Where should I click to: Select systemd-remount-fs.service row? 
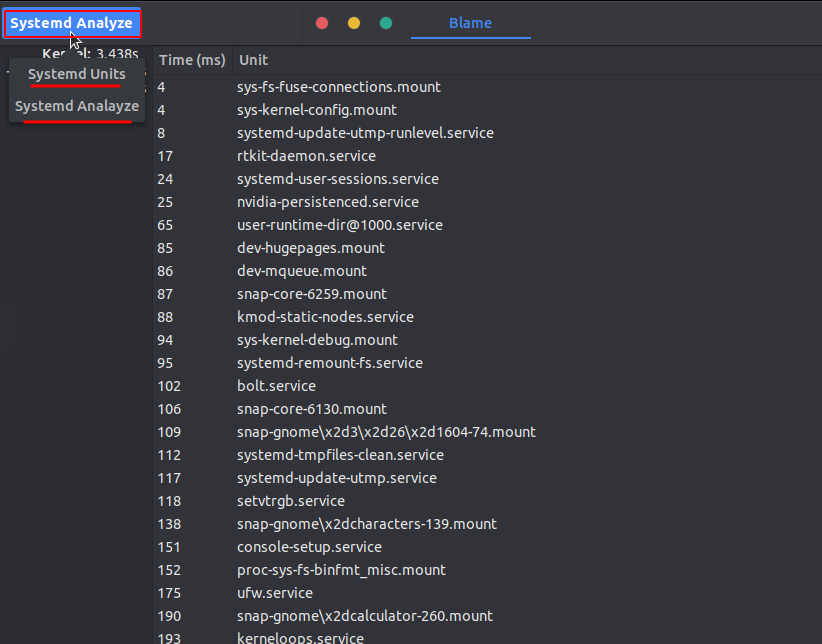coord(488,363)
